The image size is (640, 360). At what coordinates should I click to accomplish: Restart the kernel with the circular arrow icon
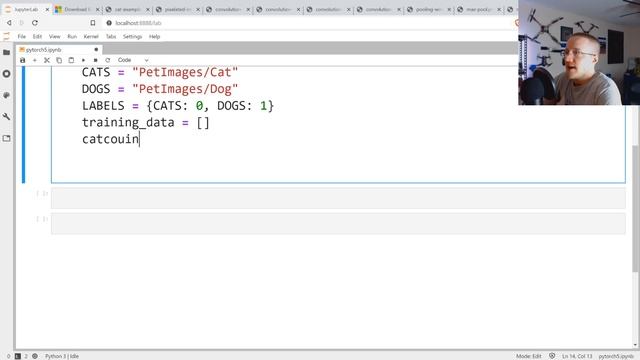tap(108, 60)
